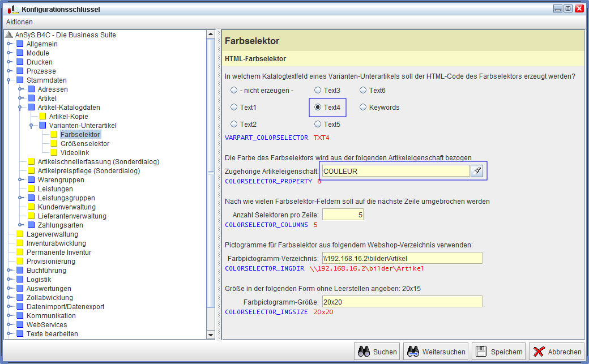This screenshot has height=364, width=589.
Task: Click the yellow icon beside Größenselektor
Action: pyautogui.click(x=54, y=144)
